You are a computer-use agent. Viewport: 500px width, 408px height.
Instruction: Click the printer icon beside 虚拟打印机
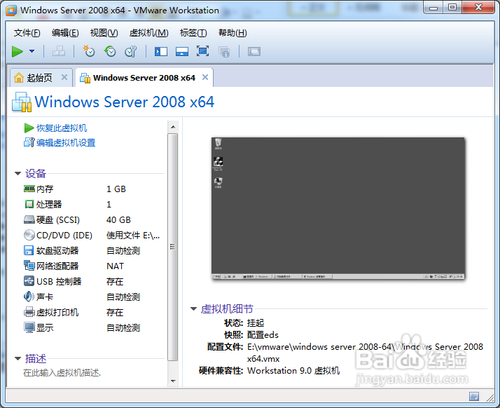(x=29, y=312)
